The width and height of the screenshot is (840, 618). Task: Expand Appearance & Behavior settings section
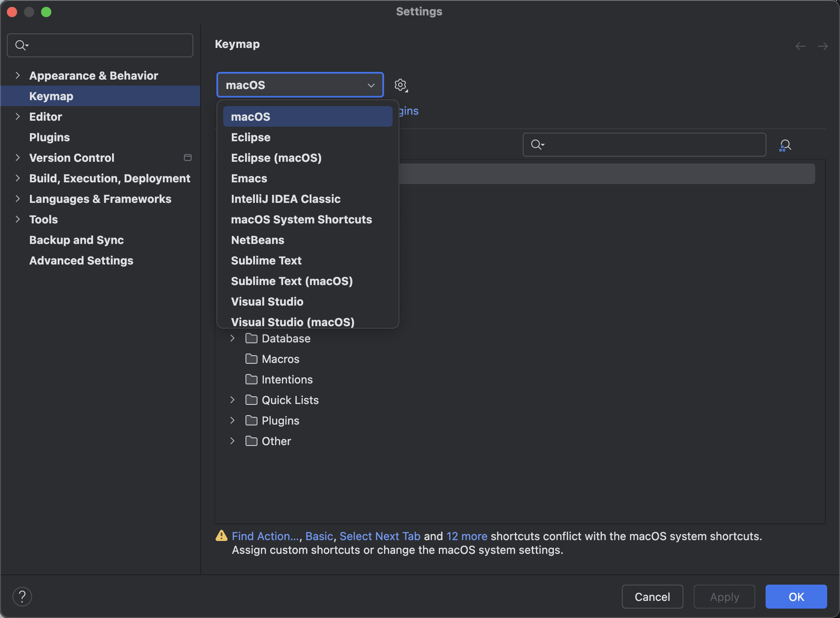pos(18,76)
